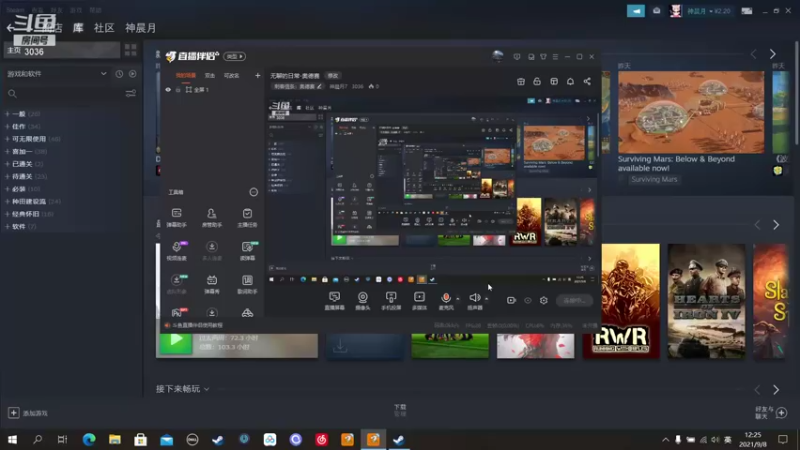This screenshot has height=450, width=800.
Task: Open Steam library filter options icon
Action: click(x=131, y=94)
